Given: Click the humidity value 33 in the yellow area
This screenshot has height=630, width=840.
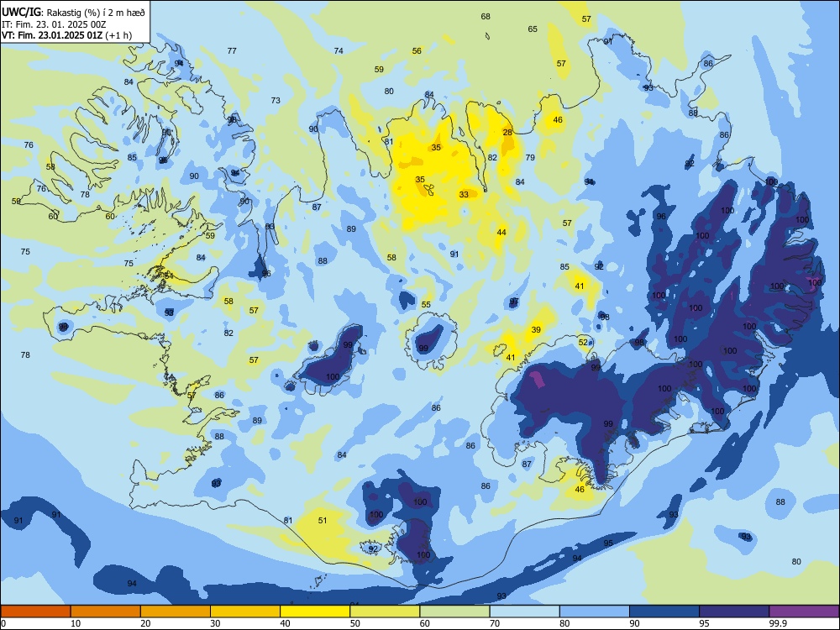Looking at the screenshot, I should 464,195.
